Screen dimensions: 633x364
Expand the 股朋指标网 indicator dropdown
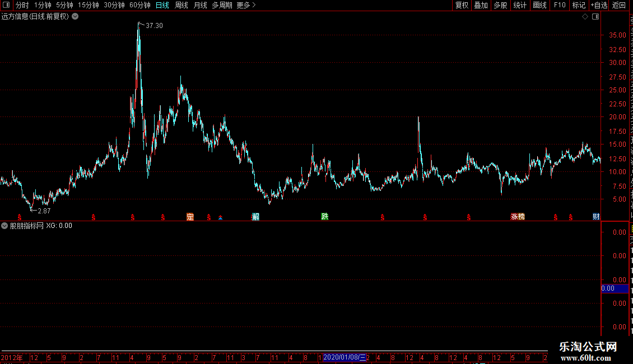click(x=4, y=226)
